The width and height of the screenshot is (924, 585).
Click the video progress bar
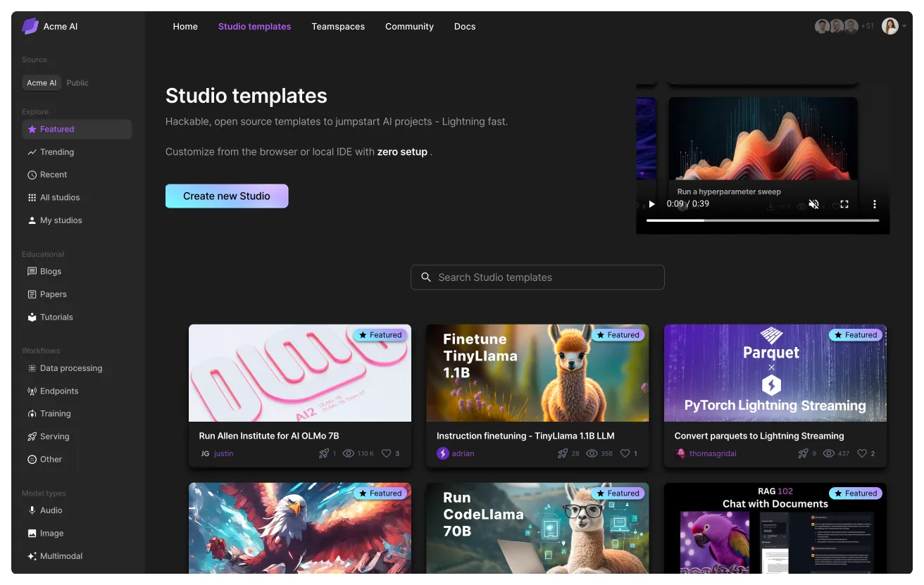coord(763,220)
